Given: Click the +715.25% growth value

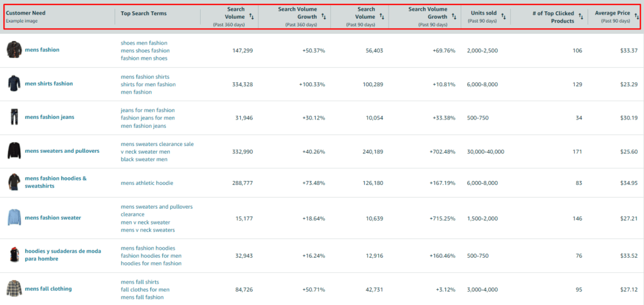Looking at the screenshot, I should (442, 218).
